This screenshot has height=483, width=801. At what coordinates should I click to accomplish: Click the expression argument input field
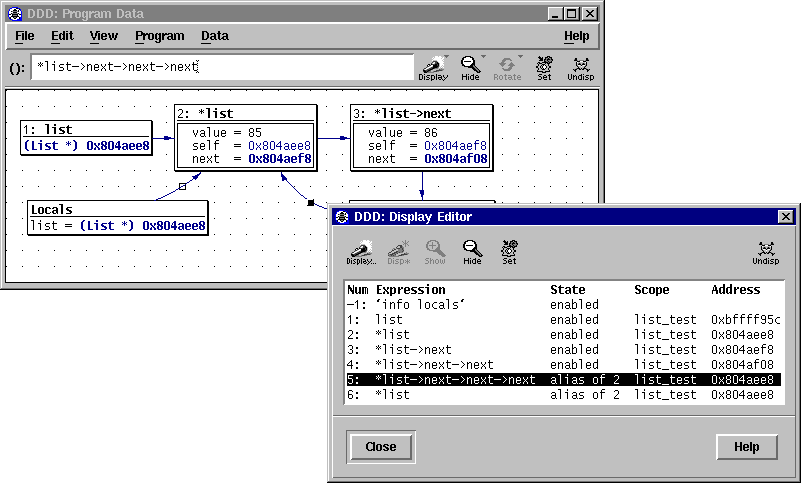222,67
